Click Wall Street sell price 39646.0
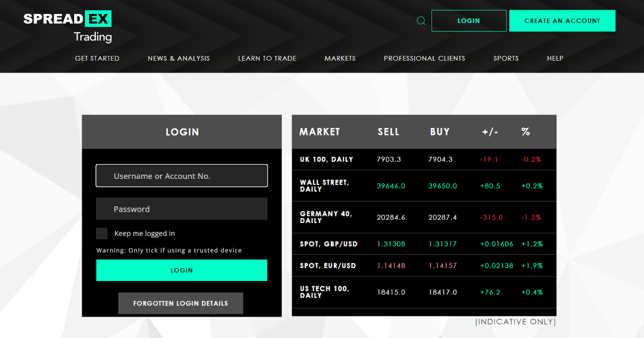The image size is (644, 338). click(x=391, y=186)
